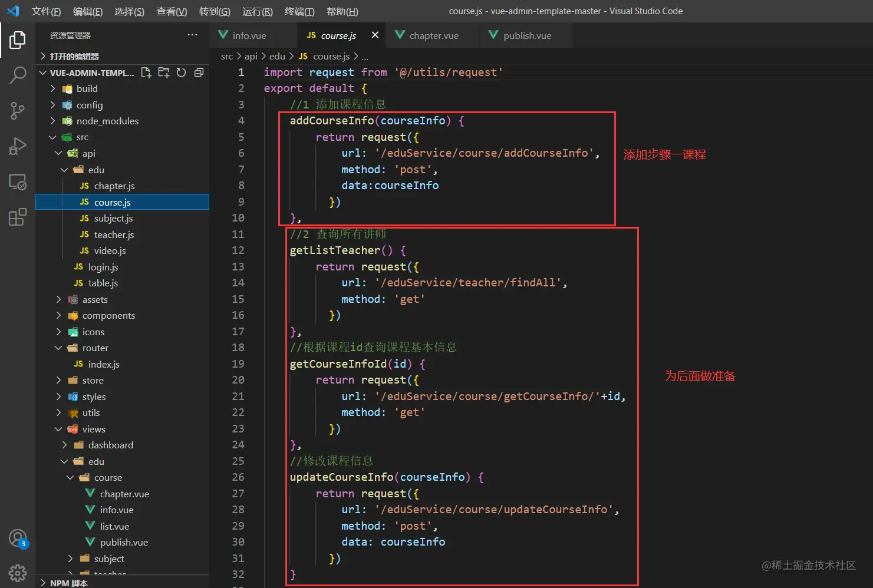Open the Explorer view in activity bar
873x588 pixels.
[18, 40]
